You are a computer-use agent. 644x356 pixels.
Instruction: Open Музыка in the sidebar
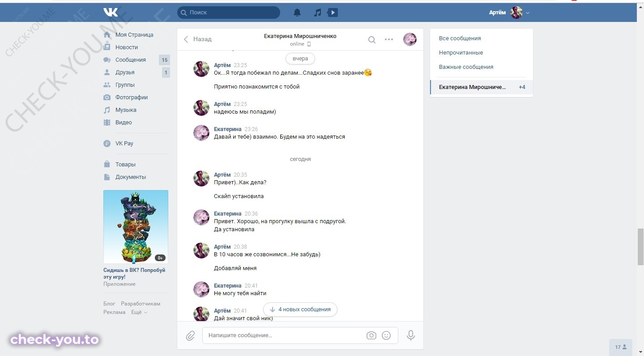click(x=126, y=110)
